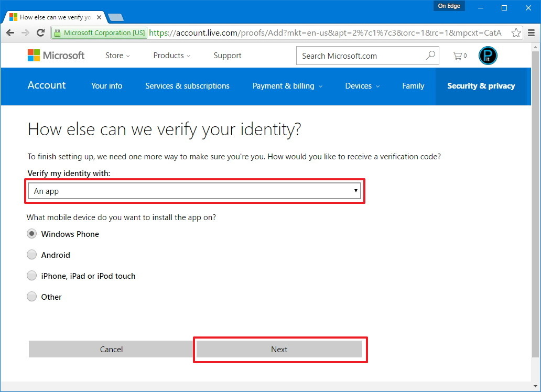Expand the Store menu

click(117, 56)
